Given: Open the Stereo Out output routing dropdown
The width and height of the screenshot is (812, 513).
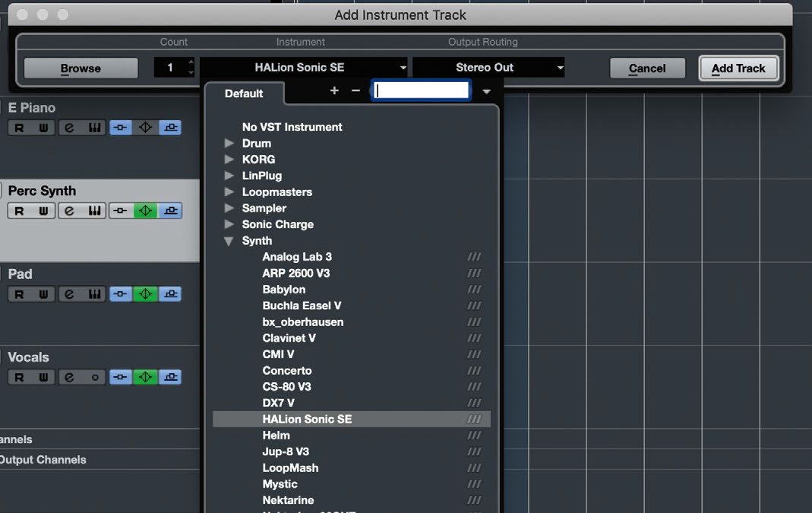Looking at the screenshot, I should coord(488,68).
